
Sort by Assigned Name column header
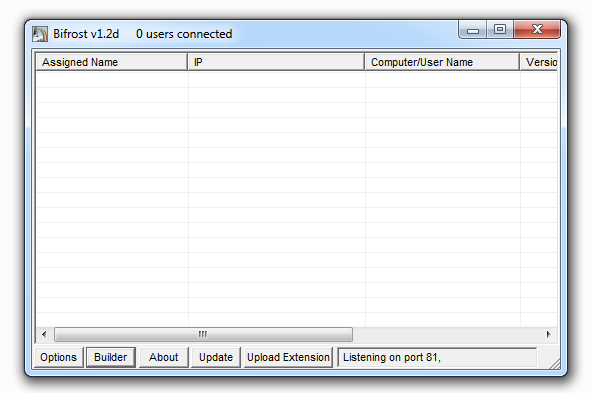click(x=111, y=62)
